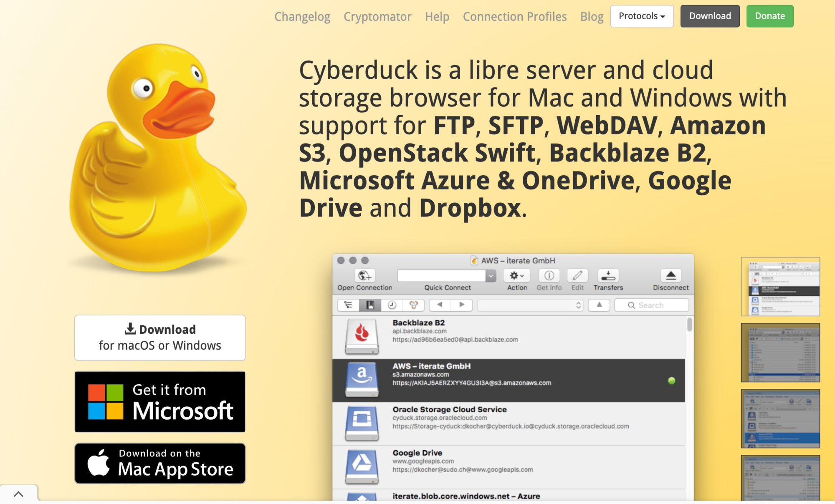Click the forward navigation arrow

click(x=462, y=305)
